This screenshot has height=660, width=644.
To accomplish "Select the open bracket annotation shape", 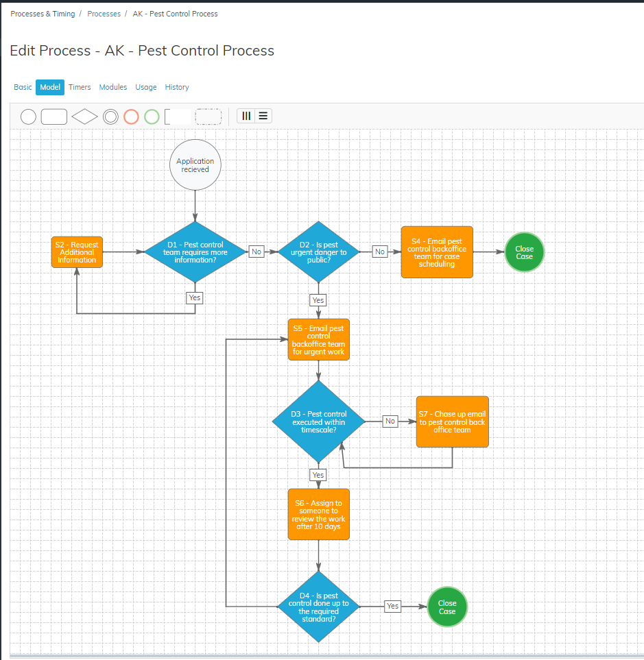I will (178, 117).
